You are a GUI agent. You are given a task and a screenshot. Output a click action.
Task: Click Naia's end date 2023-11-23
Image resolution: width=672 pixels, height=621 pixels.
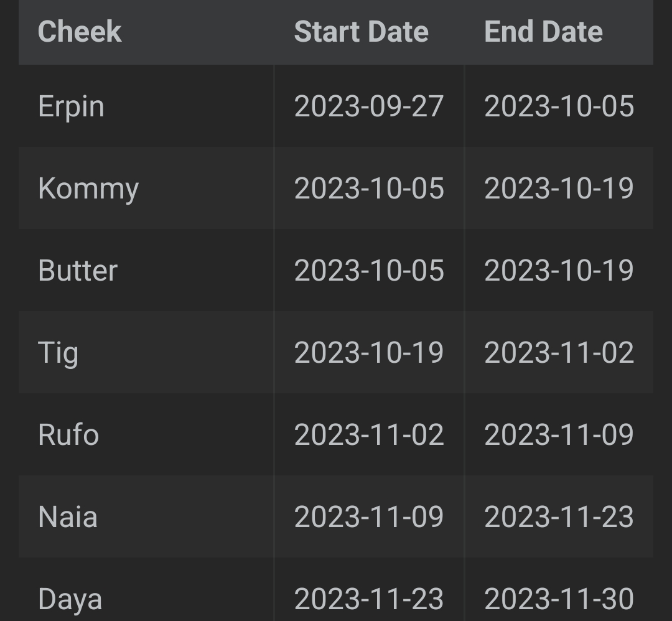(x=559, y=517)
